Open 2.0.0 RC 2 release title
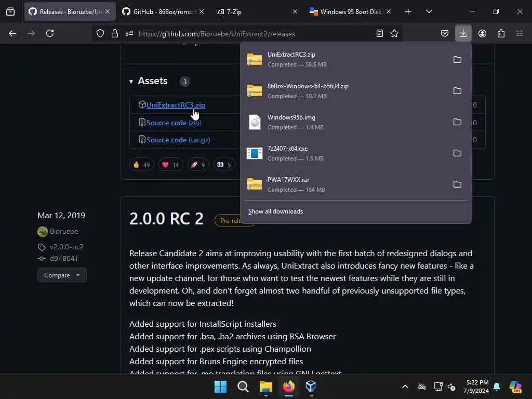This screenshot has height=399, width=532. click(x=166, y=219)
